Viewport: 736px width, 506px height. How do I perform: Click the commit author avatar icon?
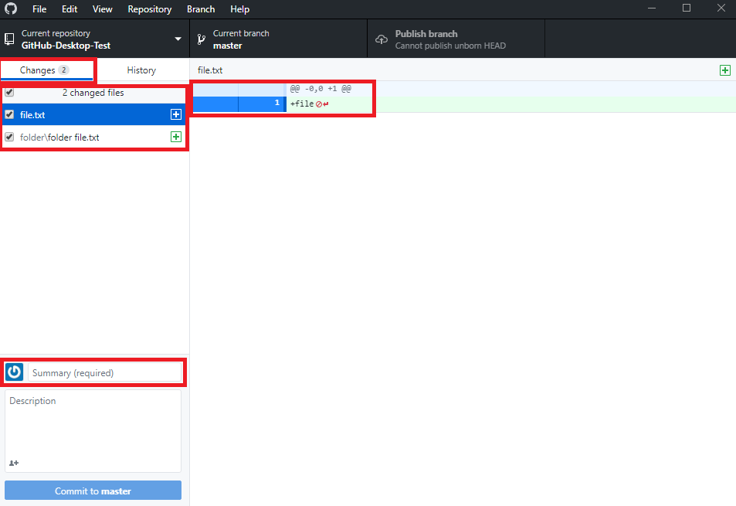click(14, 372)
